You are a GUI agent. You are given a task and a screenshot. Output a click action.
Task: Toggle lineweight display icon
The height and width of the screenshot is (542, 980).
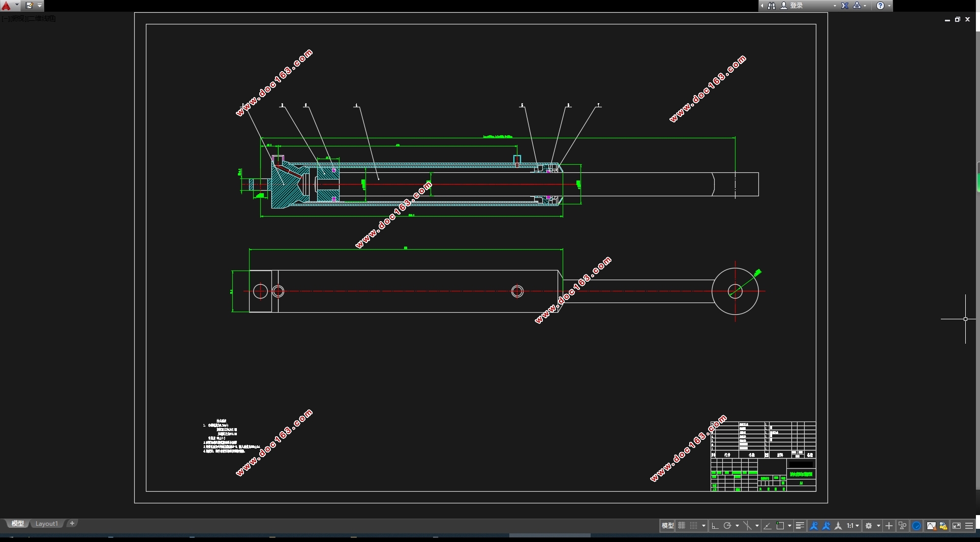coord(800,526)
